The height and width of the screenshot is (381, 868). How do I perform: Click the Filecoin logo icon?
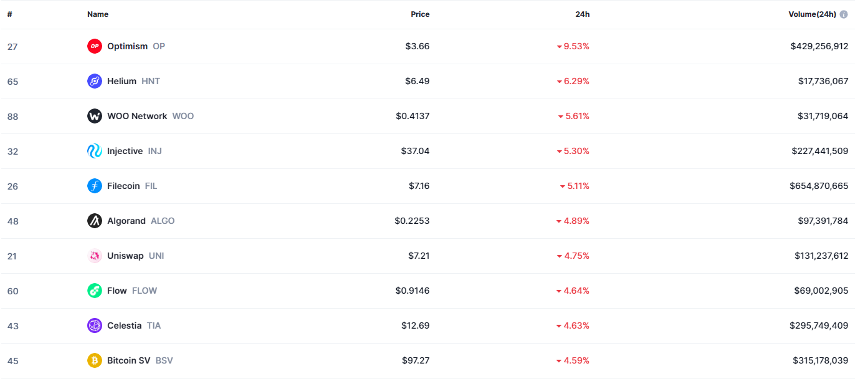click(94, 186)
